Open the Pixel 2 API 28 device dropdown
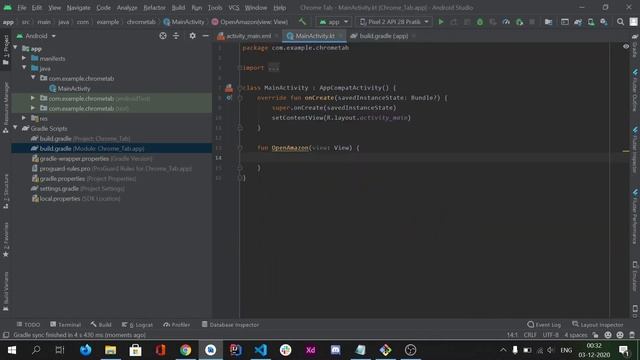 pos(394,22)
